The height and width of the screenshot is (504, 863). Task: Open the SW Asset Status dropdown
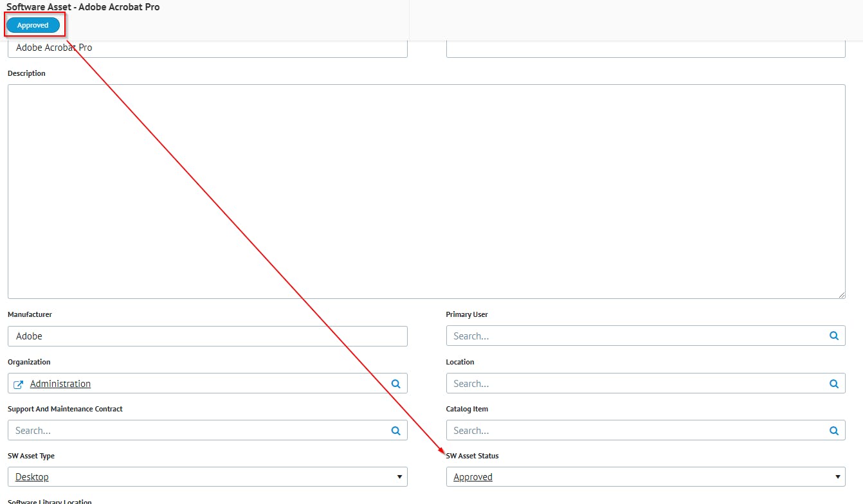pyautogui.click(x=646, y=477)
